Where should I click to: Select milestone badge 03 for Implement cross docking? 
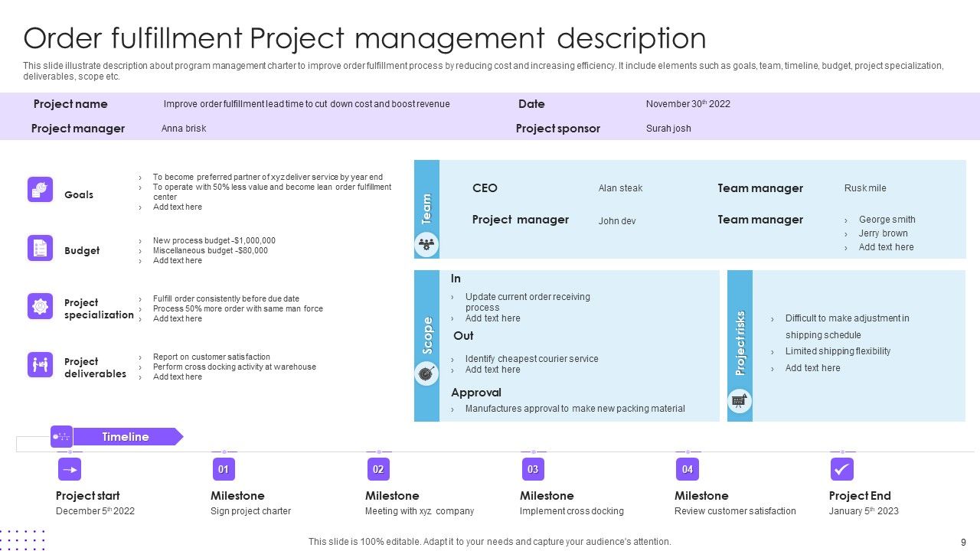pyautogui.click(x=533, y=469)
